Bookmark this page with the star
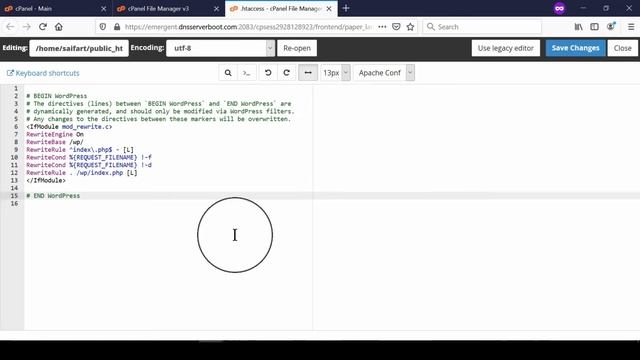 pos(411,27)
